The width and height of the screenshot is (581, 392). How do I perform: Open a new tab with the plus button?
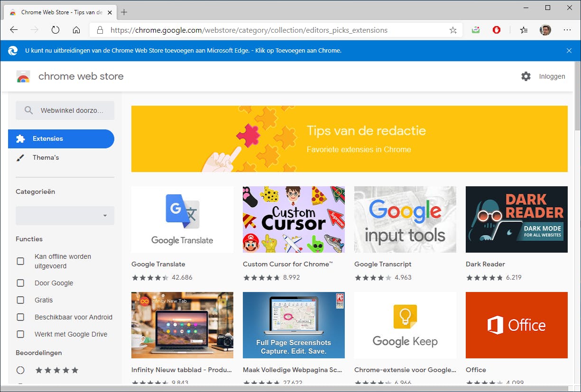point(124,12)
